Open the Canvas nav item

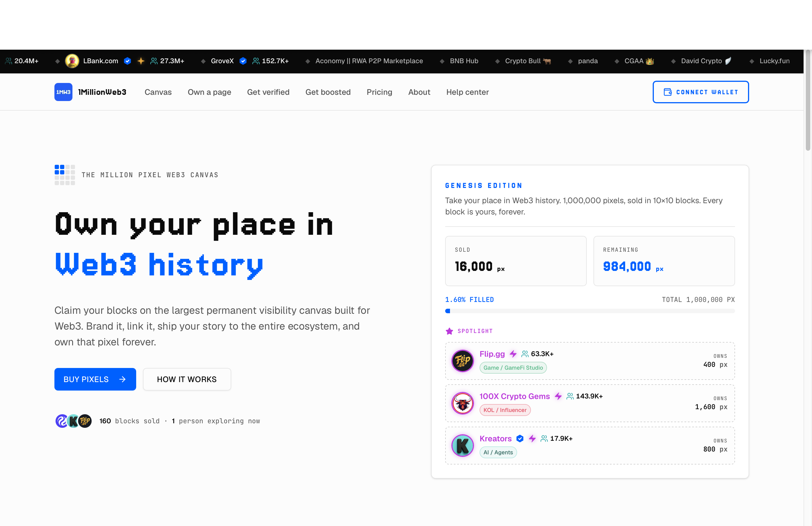158,92
